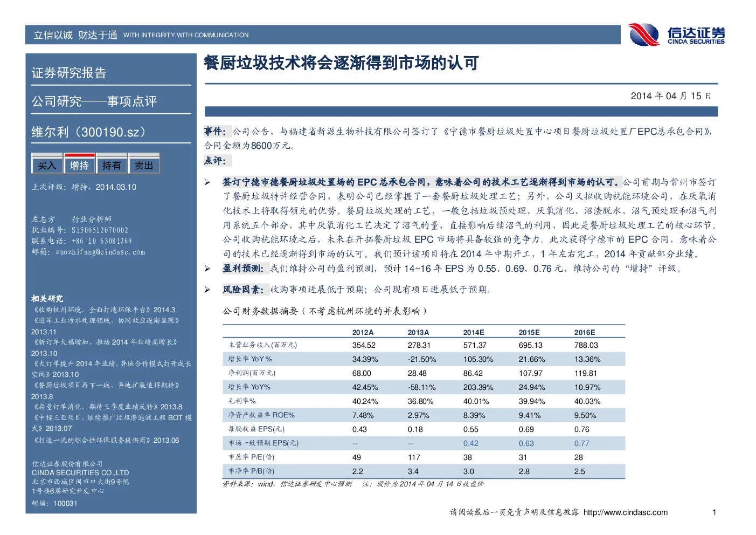Open the http://www.cindasc.com link

click(626, 512)
